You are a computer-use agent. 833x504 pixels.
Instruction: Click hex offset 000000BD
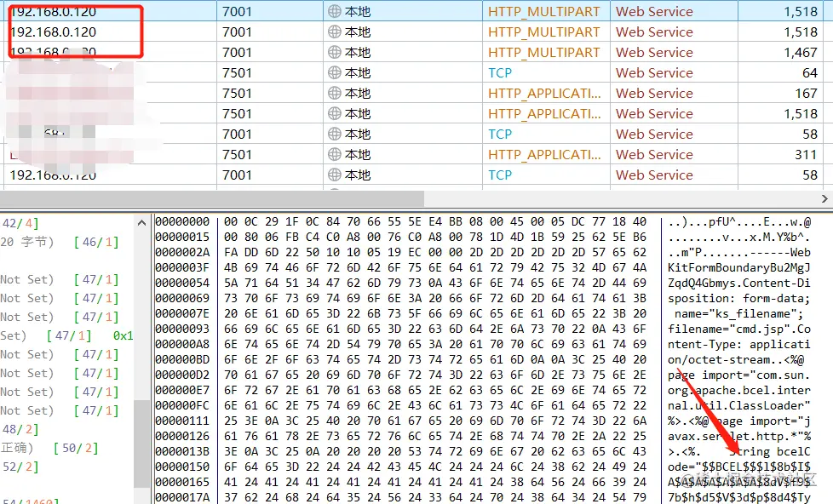(183, 359)
